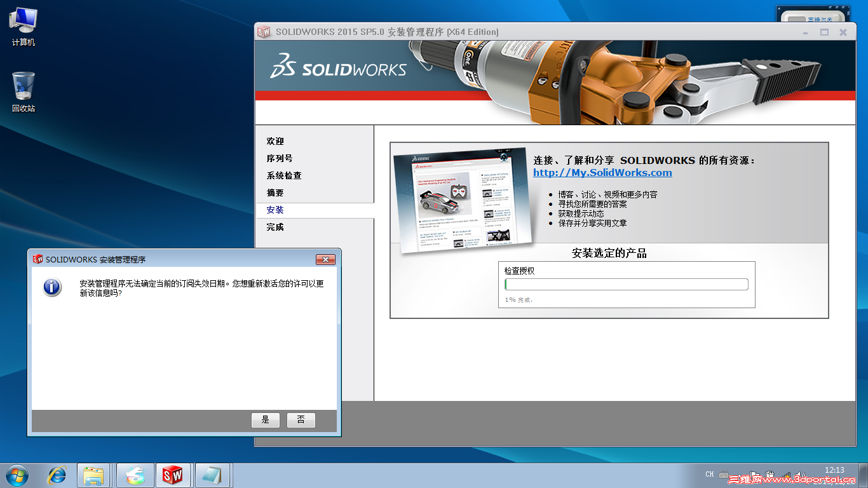The image size is (868, 488).
Task: Select the 序列号 step in the sidebar
Action: tap(280, 158)
